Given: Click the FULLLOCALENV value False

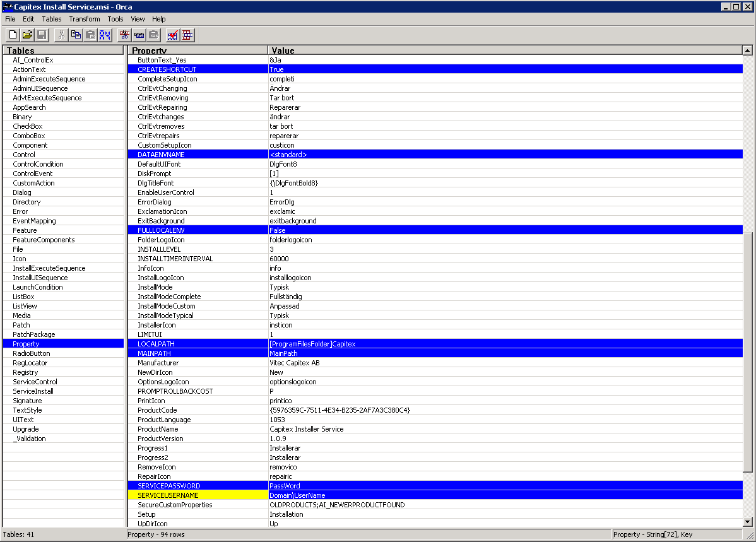Looking at the screenshot, I should (x=505, y=230).
